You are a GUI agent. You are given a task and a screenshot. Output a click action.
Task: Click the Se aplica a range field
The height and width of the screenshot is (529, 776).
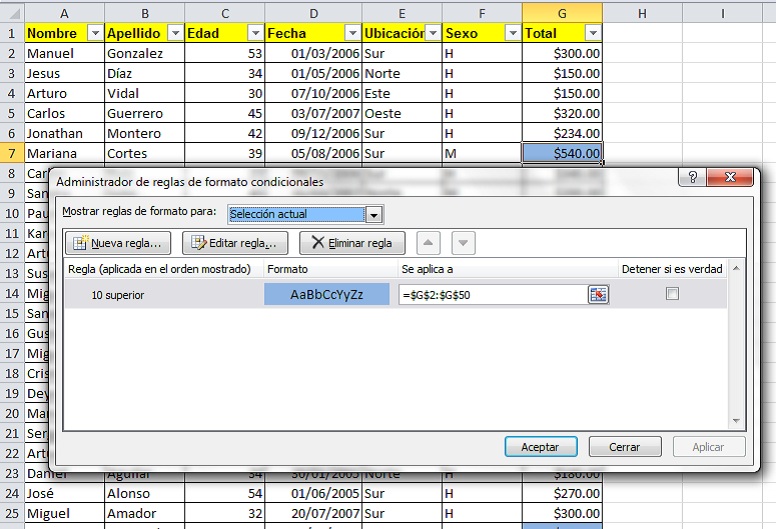tap(492, 294)
